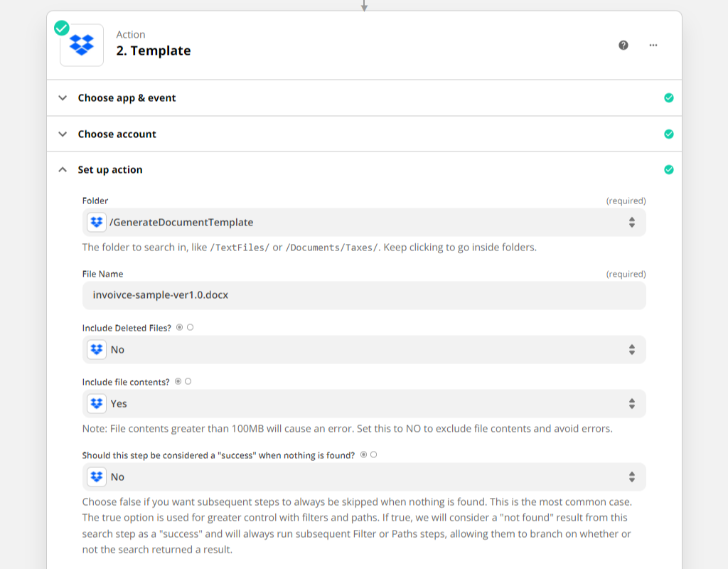
Task: Open success-when-nothing-found dropdown showing No
Action: 364,477
